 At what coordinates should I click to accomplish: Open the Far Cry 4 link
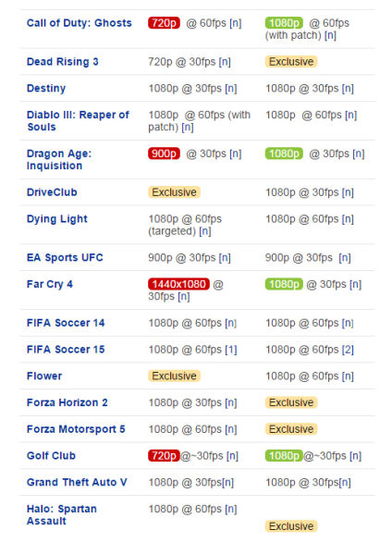50,284
